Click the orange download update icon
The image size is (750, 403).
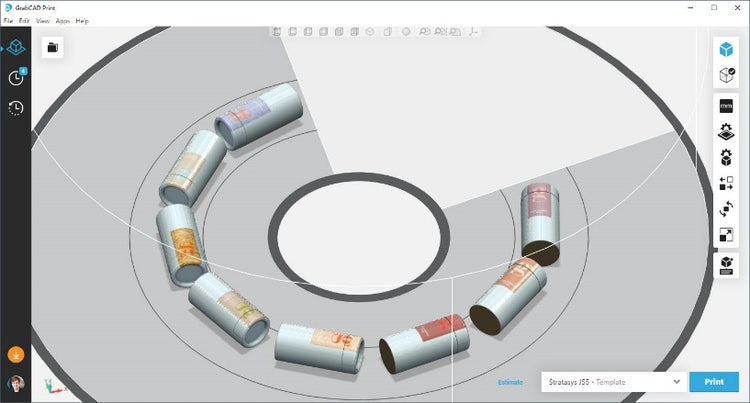pos(16,355)
